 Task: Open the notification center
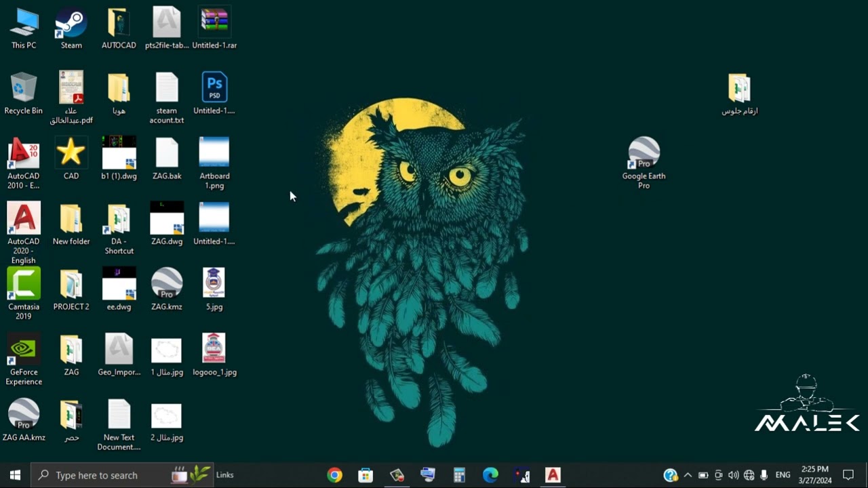tap(848, 475)
